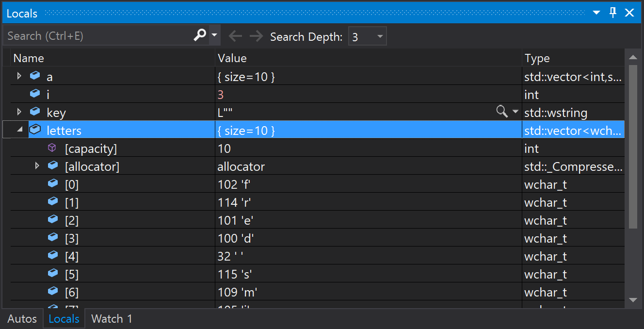Click the purple field icon next to [capacity]
The height and width of the screenshot is (329, 644).
(52, 147)
